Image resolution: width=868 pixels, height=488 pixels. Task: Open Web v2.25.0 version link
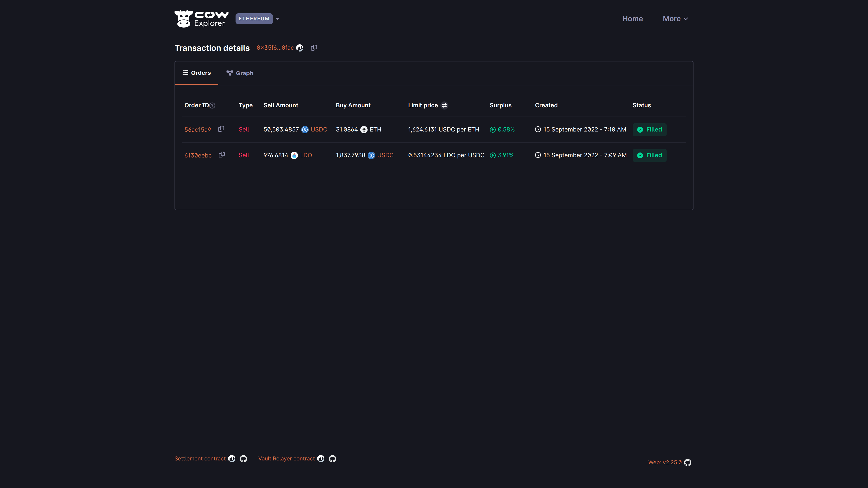point(665,462)
